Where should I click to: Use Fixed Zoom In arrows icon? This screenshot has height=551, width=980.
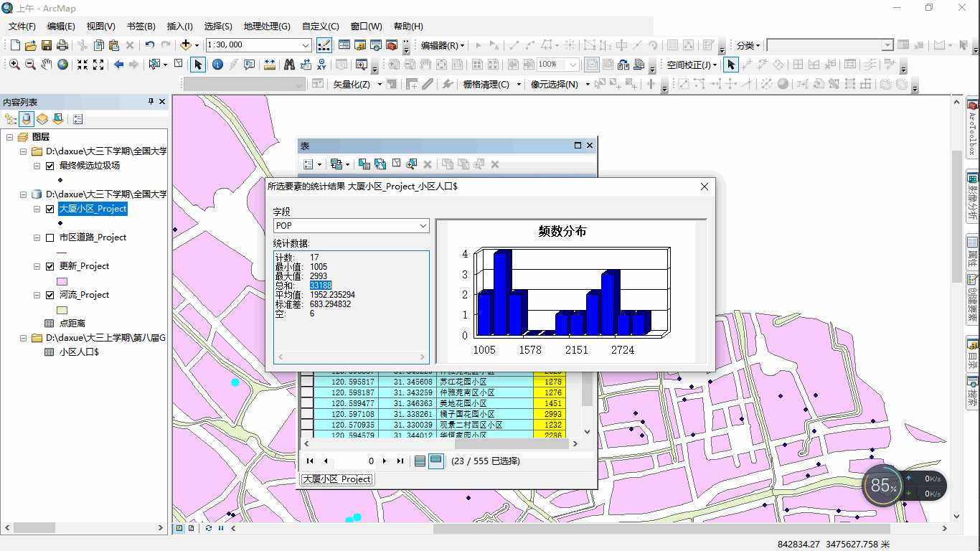[83, 65]
